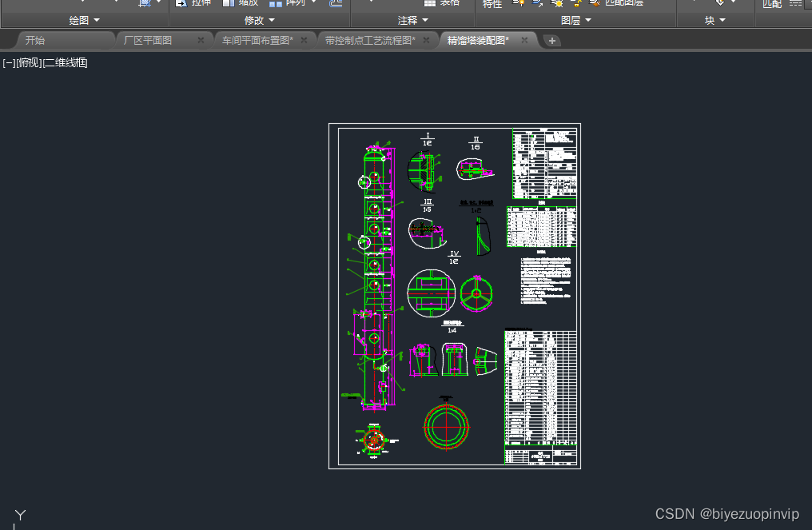Viewport: 812px width, 530px height.
Task: Select the column top-view nozzle orientation diagram
Action: pyautogui.click(x=375, y=441)
